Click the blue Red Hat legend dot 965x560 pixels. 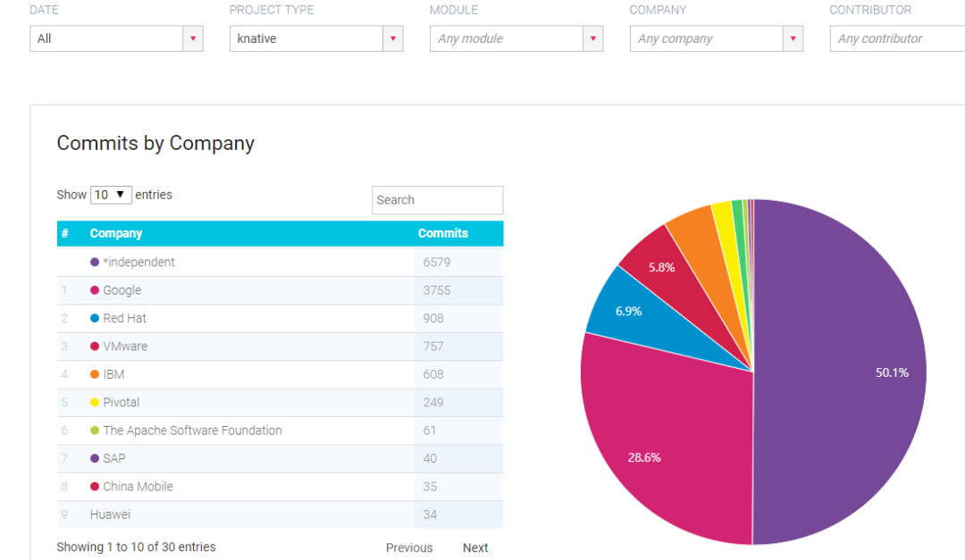(x=95, y=318)
